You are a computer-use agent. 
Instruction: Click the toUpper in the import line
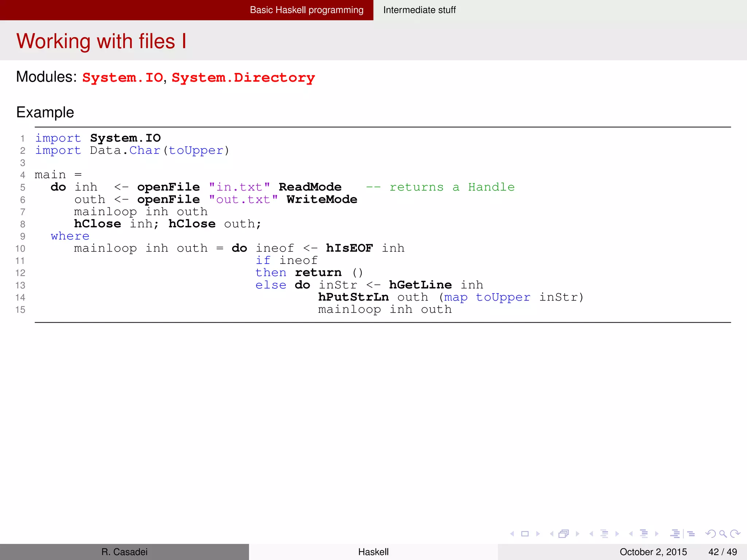196,151
